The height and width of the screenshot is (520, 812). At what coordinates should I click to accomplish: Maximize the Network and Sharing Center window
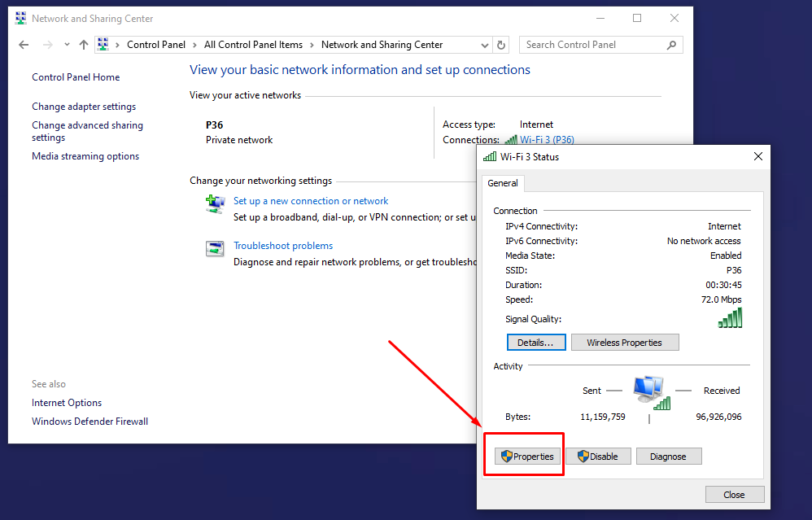click(x=637, y=18)
